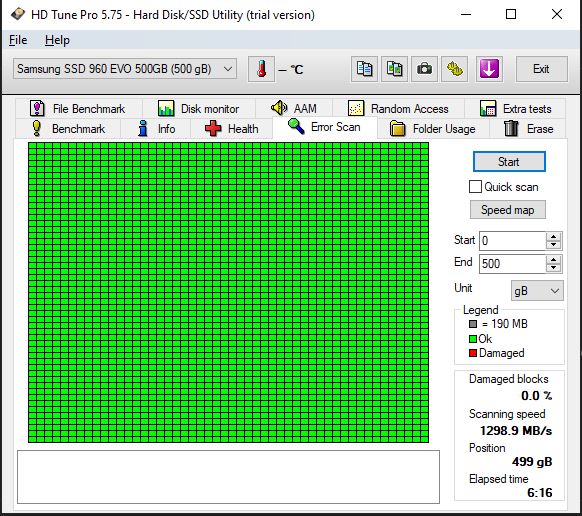Click the purple download arrow icon
This screenshot has height=516, width=582.
pos(489,69)
